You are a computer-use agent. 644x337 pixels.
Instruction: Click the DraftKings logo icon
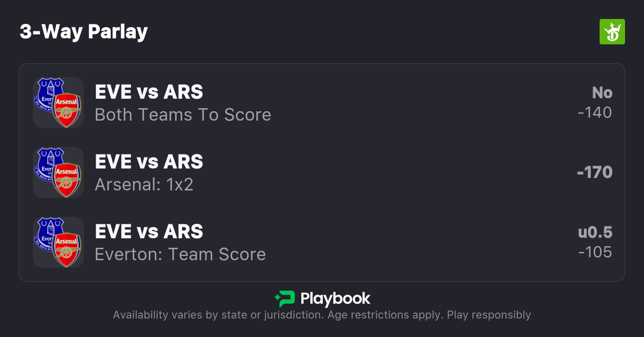(612, 32)
